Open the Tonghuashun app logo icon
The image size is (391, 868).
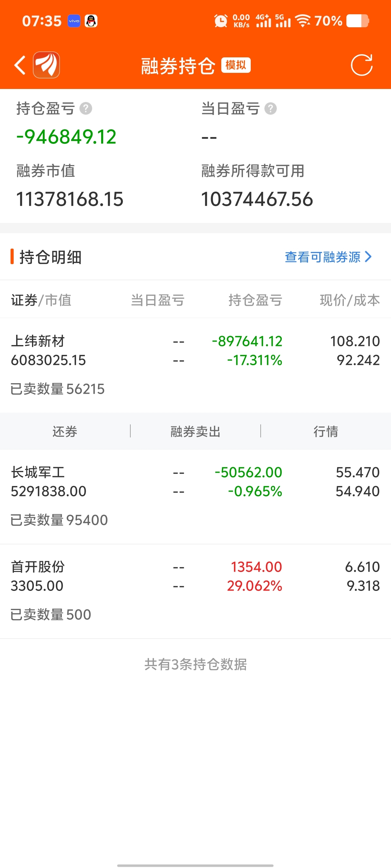pos(46,65)
